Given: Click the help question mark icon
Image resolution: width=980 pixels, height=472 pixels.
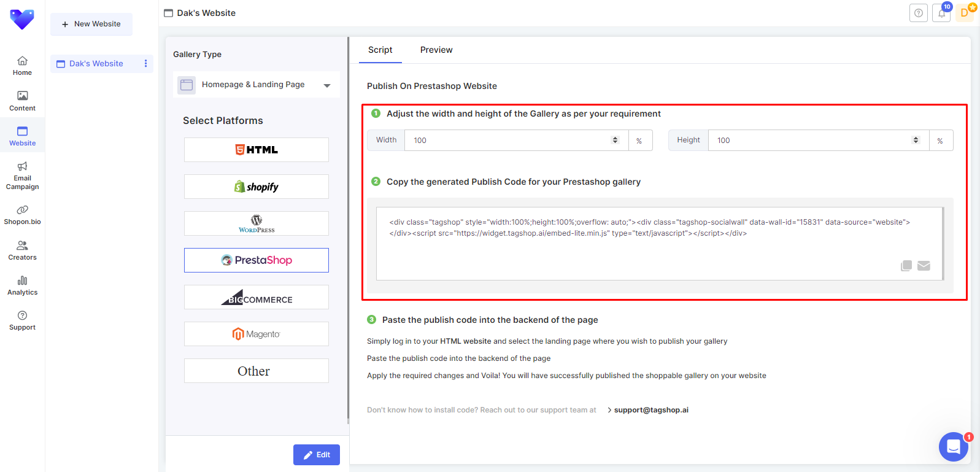Looking at the screenshot, I should point(919,13).
